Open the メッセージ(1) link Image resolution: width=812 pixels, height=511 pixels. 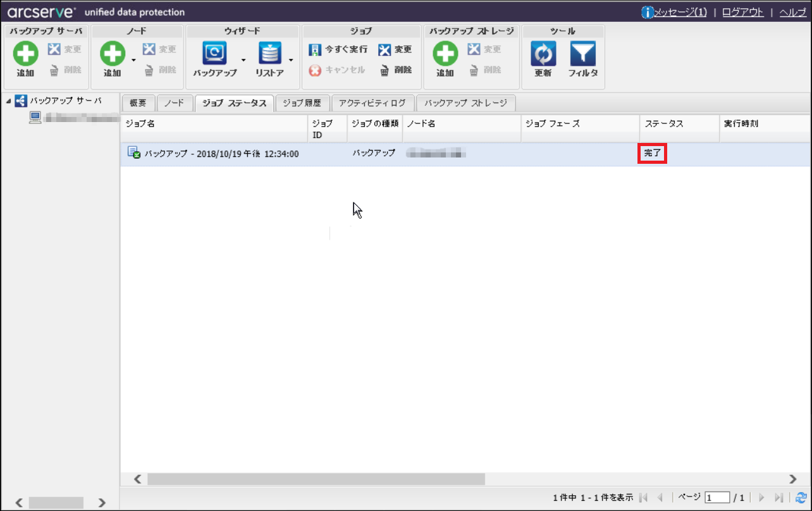680,12
